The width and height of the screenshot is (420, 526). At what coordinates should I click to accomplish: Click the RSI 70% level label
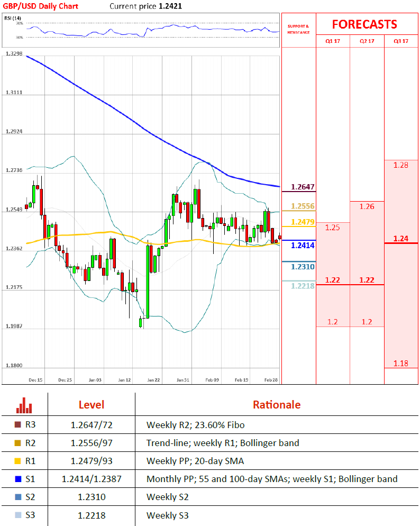pos(20,23)
